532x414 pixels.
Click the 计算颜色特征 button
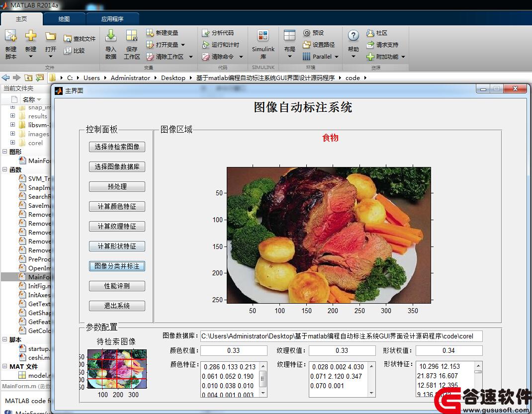click(x=117, y=206)
